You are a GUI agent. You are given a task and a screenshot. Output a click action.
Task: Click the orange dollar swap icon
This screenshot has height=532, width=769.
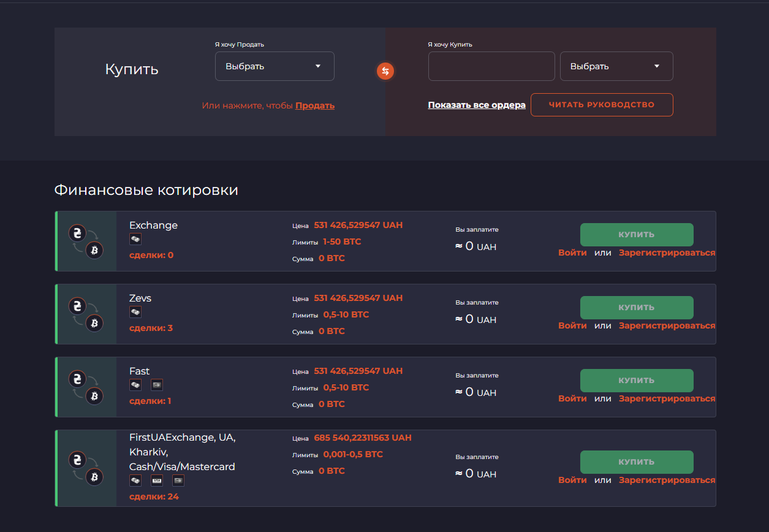(x=385, y=71)
